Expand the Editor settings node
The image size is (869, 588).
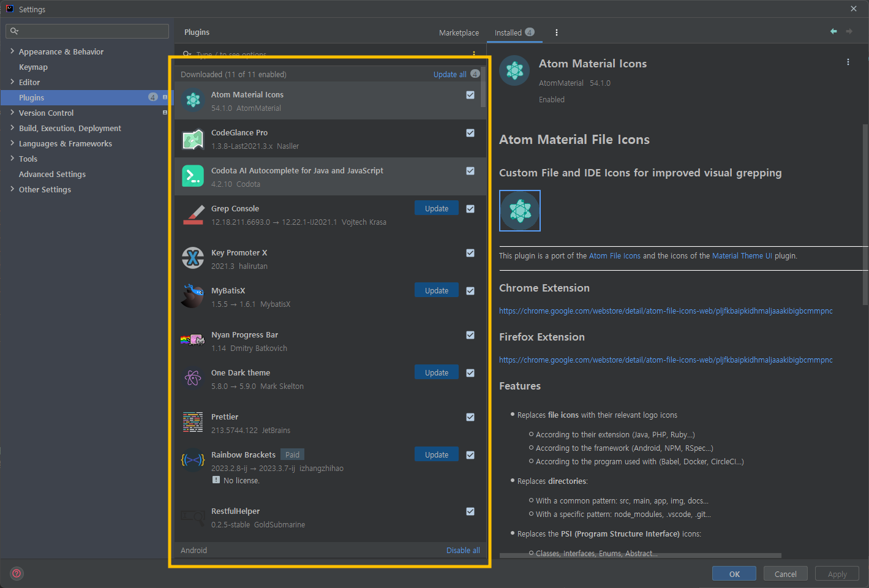pos(12,82)
